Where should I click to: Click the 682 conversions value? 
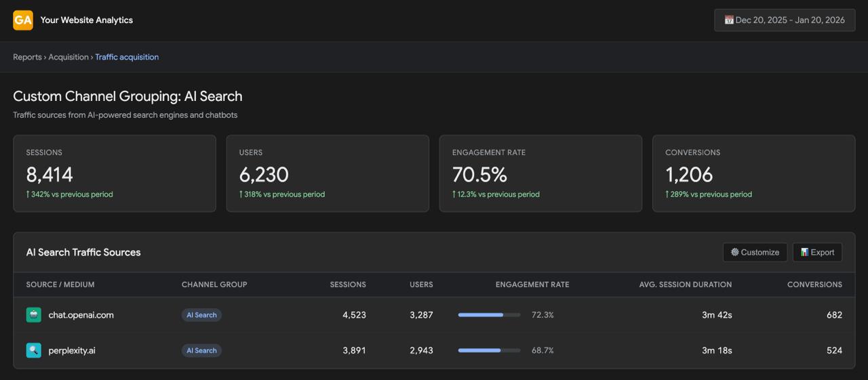coord(834,315)
